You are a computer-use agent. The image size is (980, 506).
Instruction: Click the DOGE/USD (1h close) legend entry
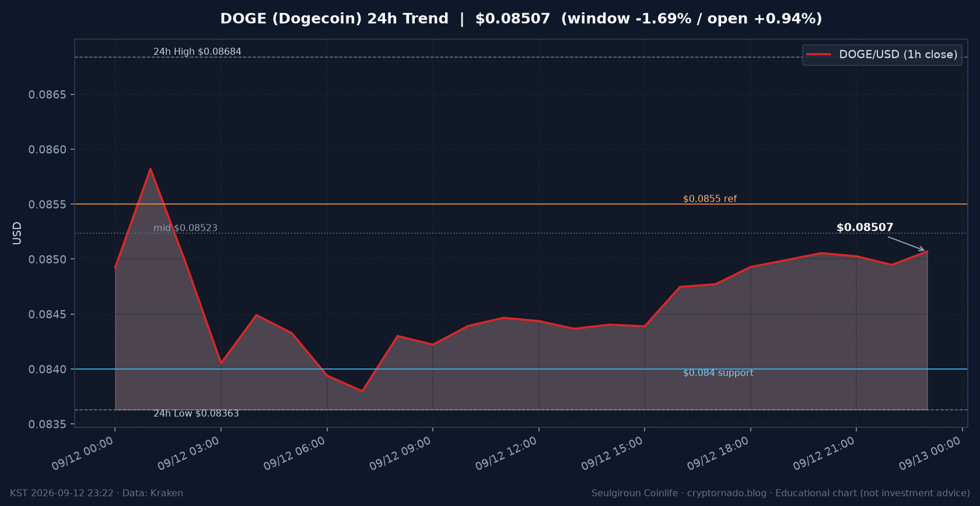882,55
